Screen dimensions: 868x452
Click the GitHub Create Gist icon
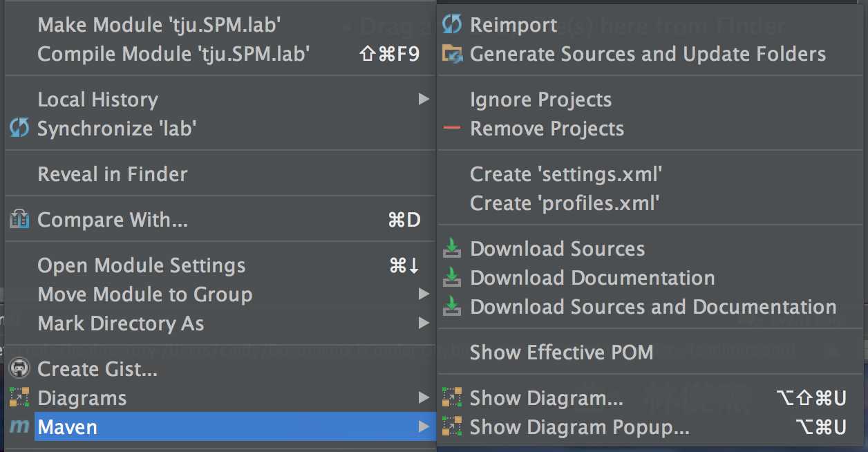tap(19, 369)
